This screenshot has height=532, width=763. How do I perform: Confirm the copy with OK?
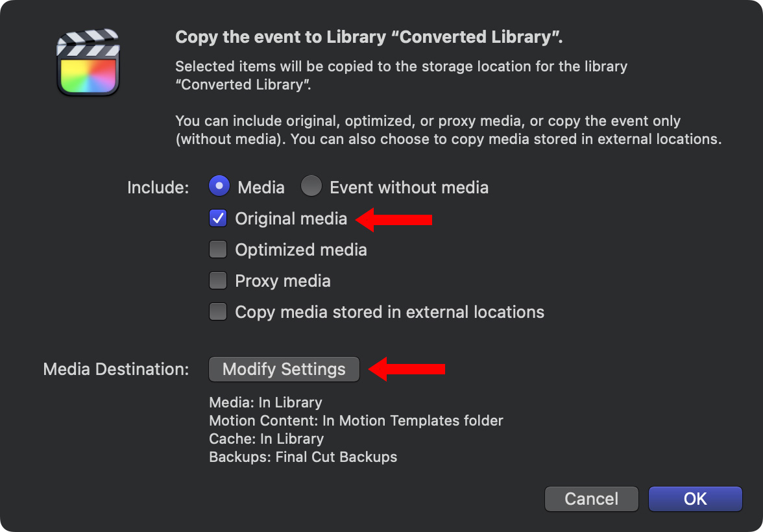coord(695,499)
